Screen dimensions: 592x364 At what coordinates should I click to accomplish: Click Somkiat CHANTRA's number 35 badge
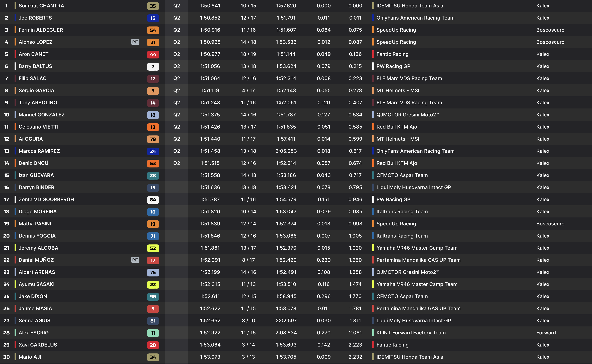tap(153, 6)
